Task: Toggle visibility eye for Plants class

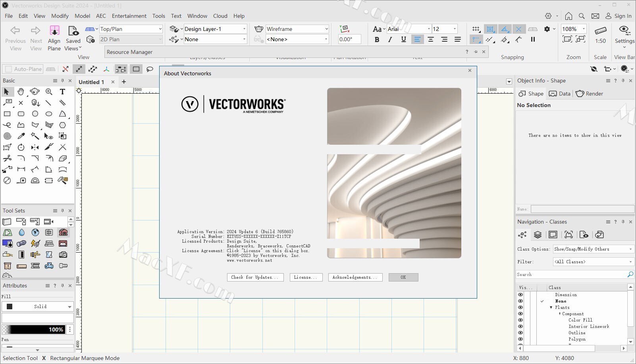Action: (520, 307)
